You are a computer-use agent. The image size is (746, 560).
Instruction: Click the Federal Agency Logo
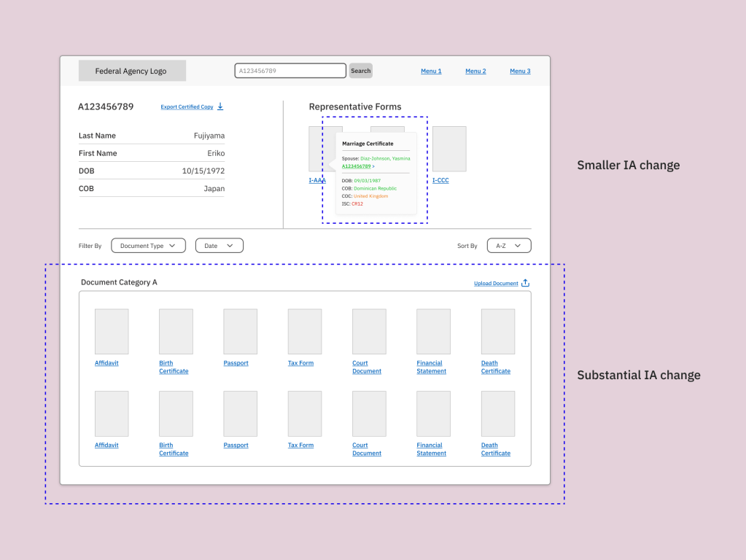coord(132,71)
